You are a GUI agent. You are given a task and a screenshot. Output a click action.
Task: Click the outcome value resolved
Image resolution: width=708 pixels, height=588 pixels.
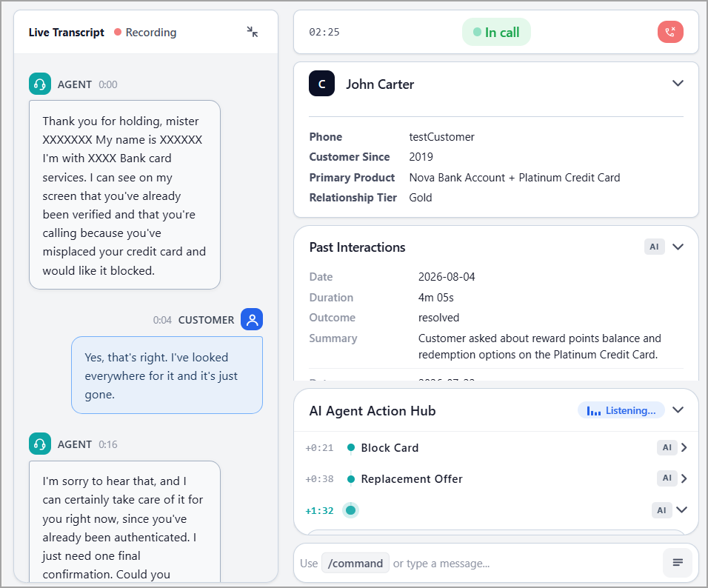(x=438, y=318)
